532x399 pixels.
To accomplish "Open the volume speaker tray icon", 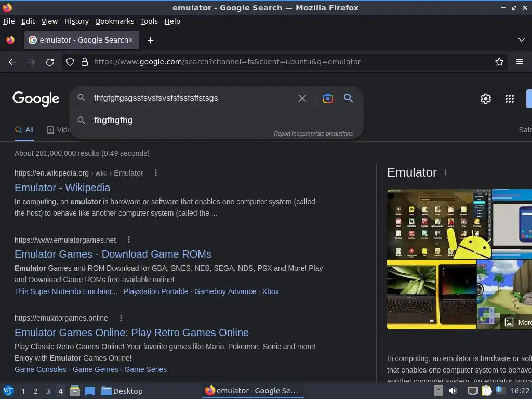I will pyautogui.click(x=453, y=391).
